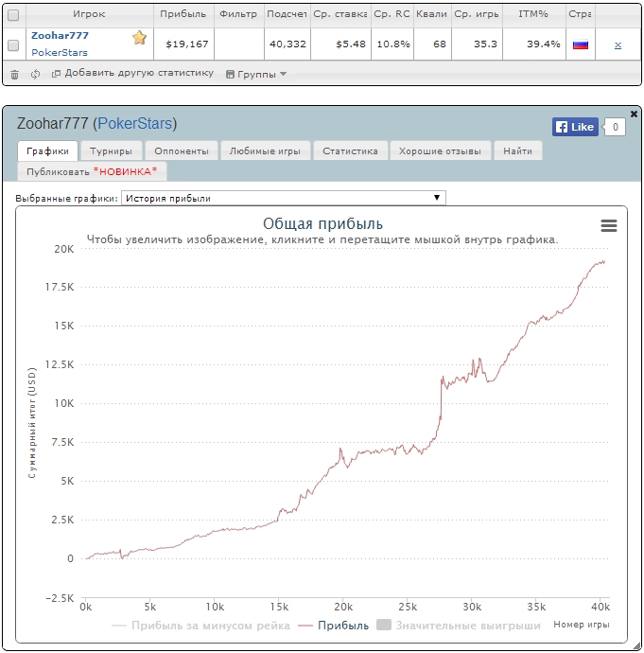This screenshot has height=653, width=644.
Task: Click the Facebook Like button
Action: tap(575, 127)
